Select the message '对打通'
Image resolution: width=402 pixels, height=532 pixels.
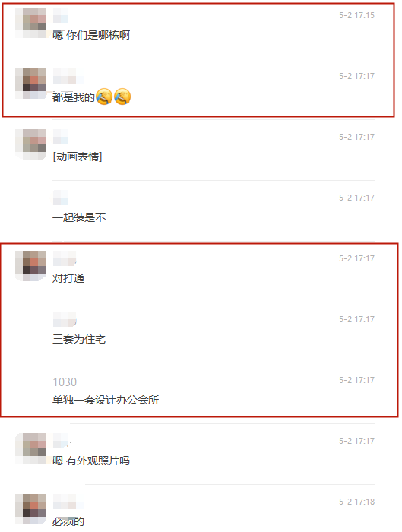click(x=68, y=278)
